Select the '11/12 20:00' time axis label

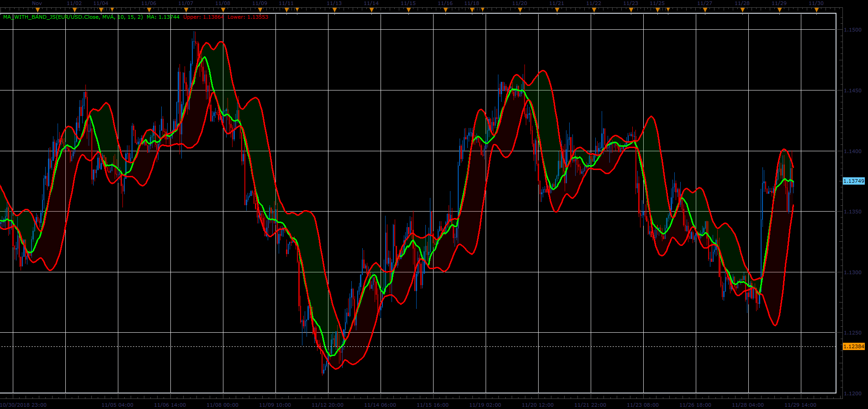pos(328,405)
